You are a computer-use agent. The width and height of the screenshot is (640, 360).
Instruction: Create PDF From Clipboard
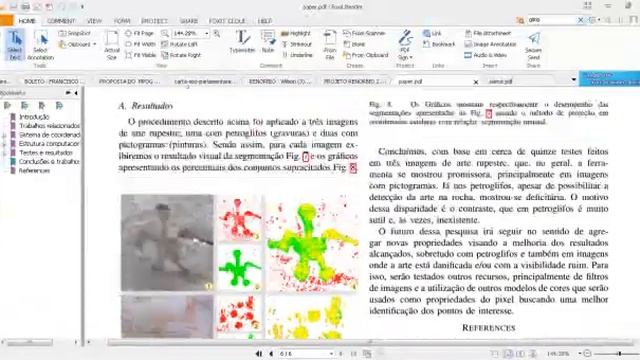[x=366, y=55]
